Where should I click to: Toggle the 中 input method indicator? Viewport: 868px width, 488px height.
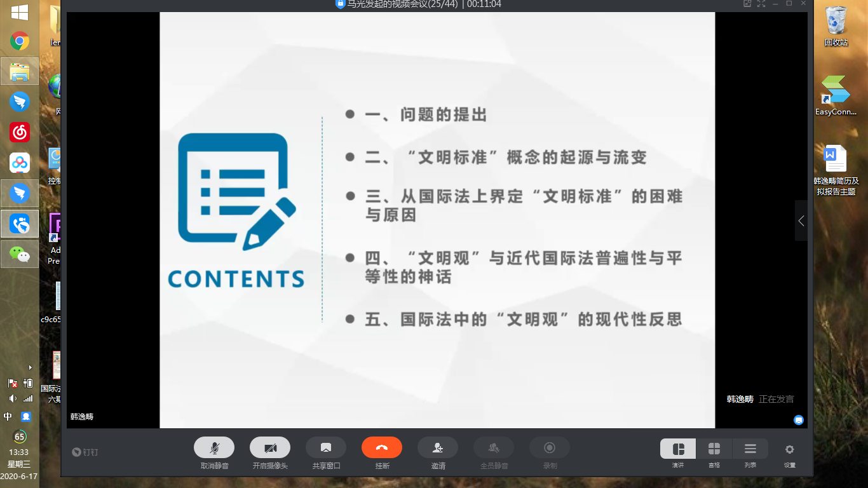coord(8,417)
